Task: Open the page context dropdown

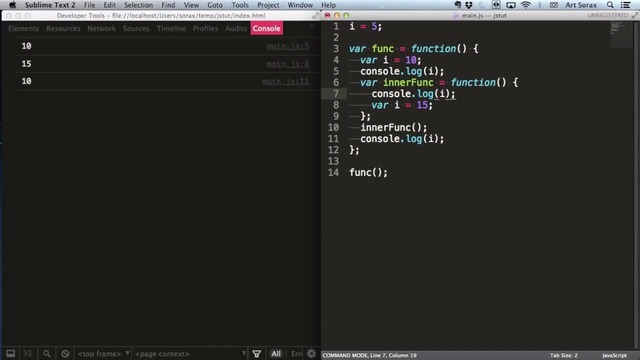Action: click(x=190, y=353)
